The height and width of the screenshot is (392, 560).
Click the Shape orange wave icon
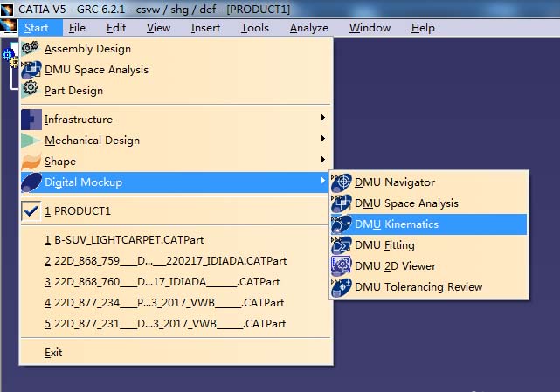pyautogui.click(x=31, y=162)
